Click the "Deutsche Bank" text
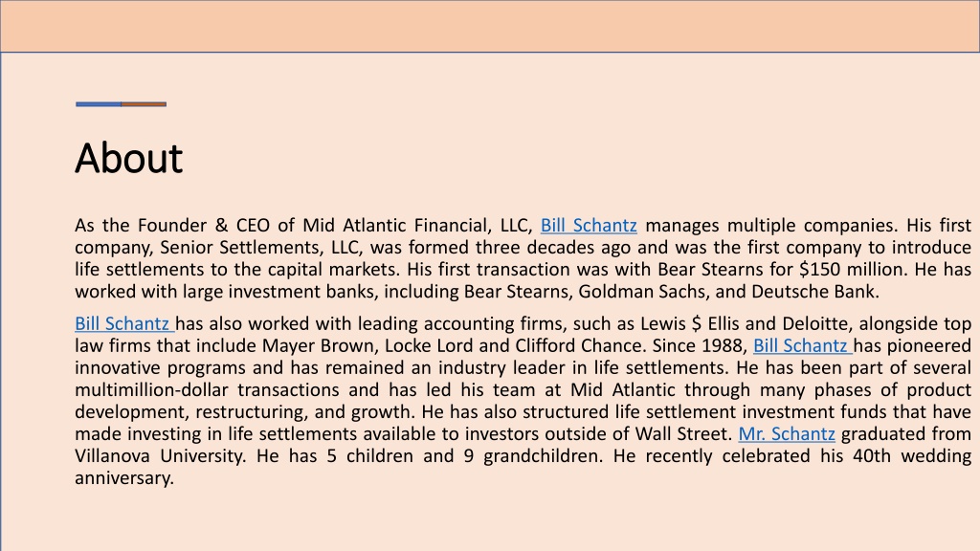Viewport: 980px width, 551px height. tap(815, 292)
